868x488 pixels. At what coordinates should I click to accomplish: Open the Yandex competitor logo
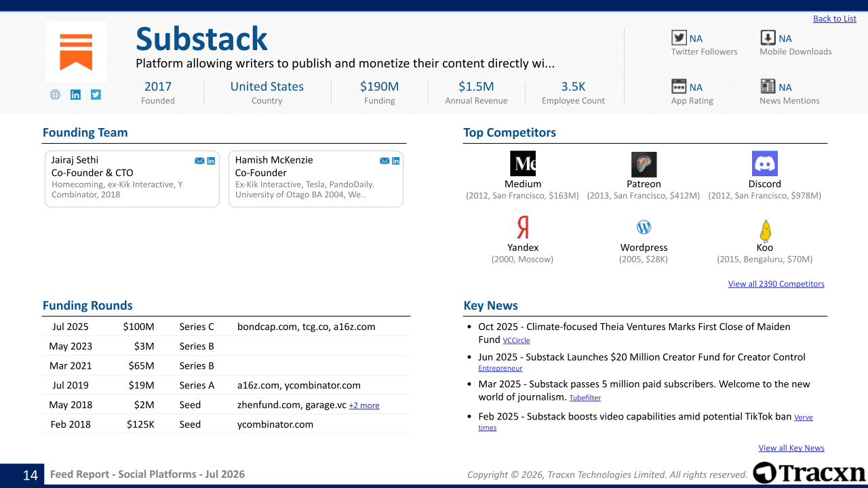(523, 227)
